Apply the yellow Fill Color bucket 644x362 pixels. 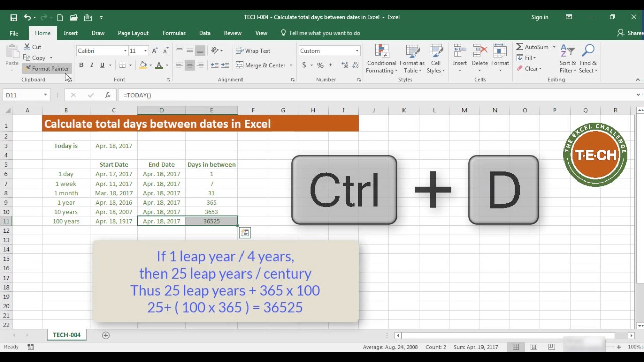pos(143,65)
